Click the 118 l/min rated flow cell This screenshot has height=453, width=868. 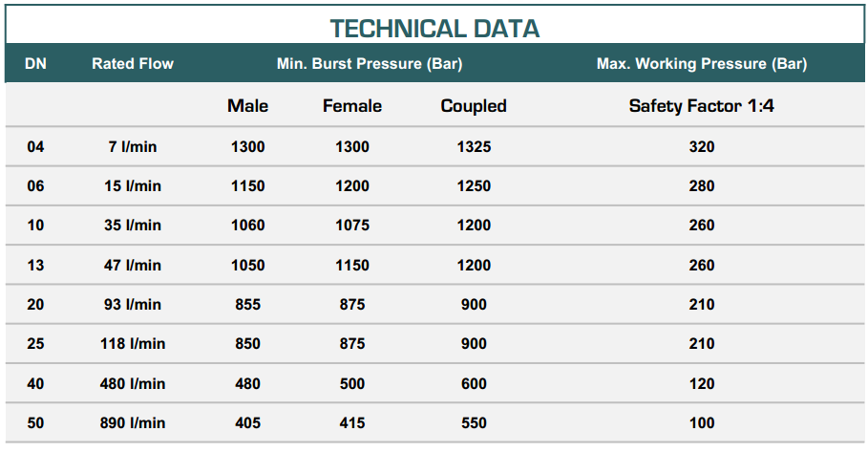click(133, 344)
